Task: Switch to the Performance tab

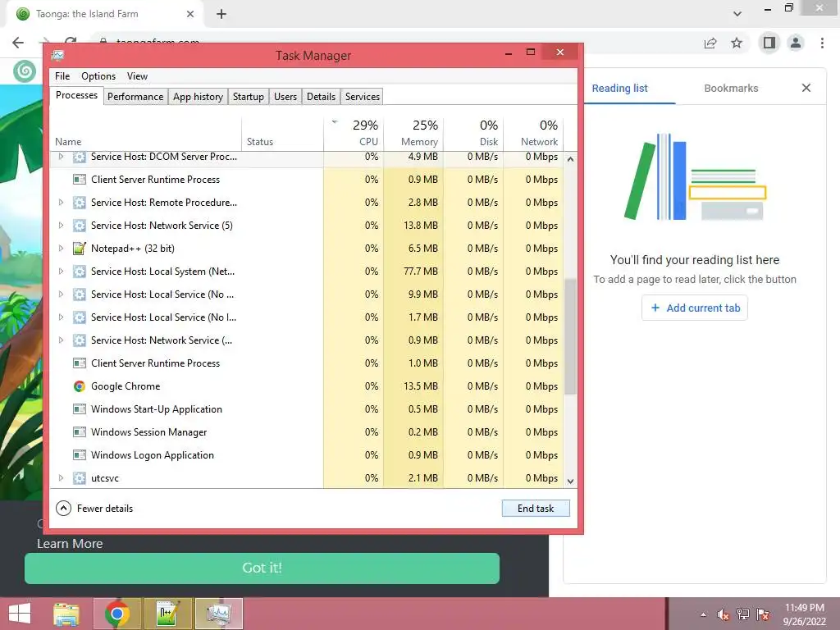Action: pyautogui.click(x=135, y=97)
